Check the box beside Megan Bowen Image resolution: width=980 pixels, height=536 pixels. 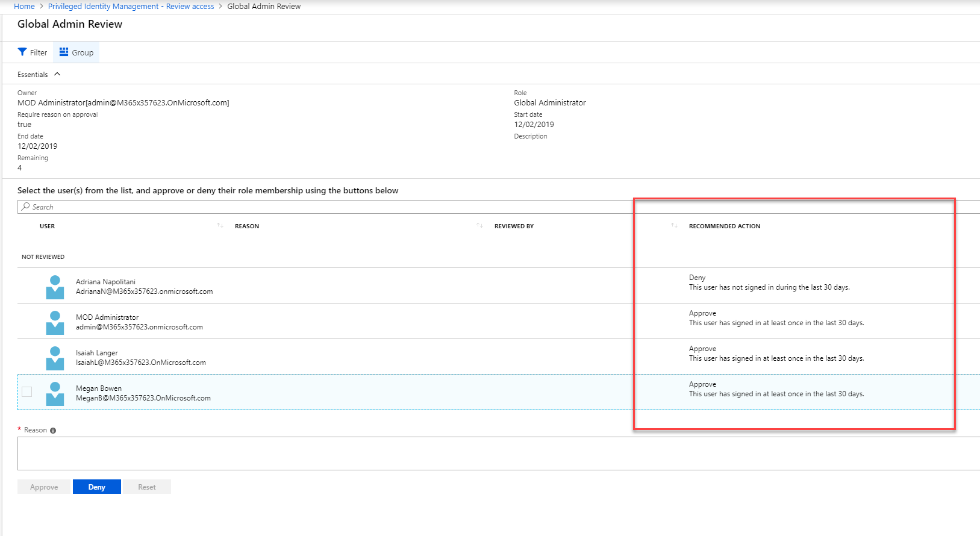pos(27,392)
